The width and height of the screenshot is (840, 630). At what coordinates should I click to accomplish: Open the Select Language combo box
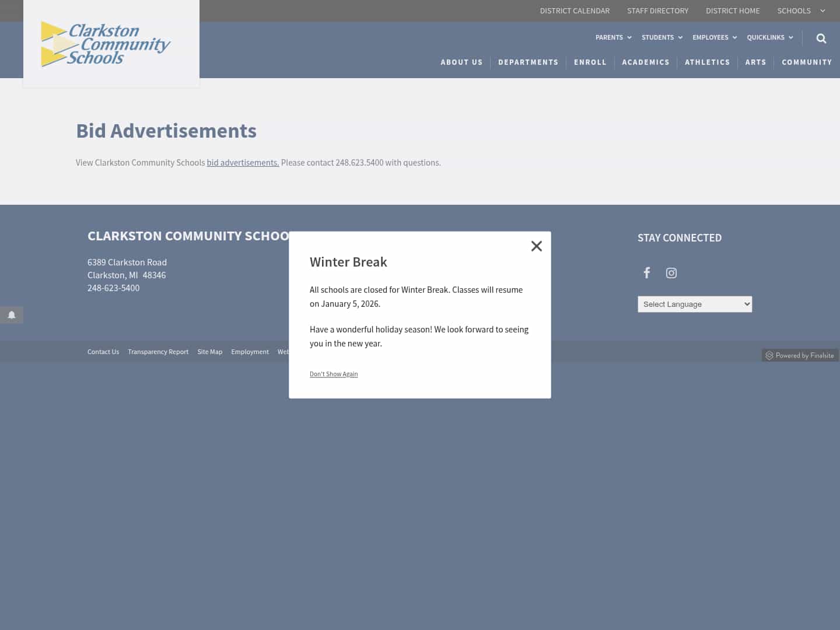(x=695, y=304)
